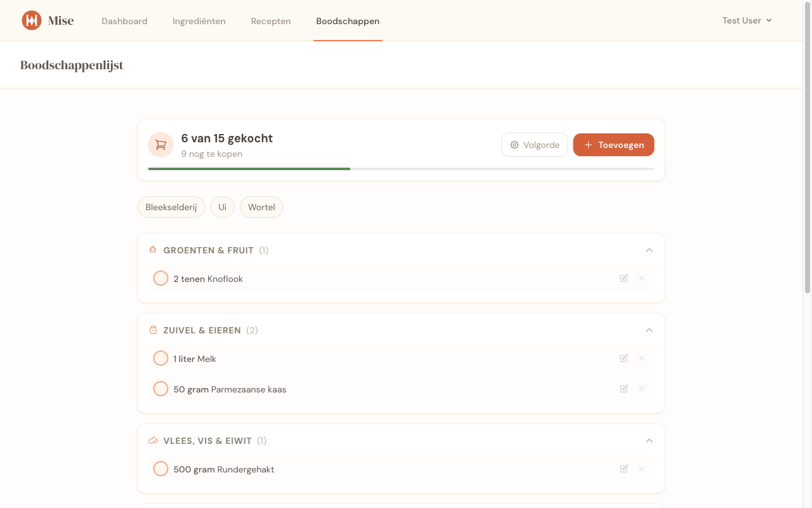The width and height of the screenshot is (812, 508).
Task: Click the Mise logo icon
Action: (31, 20)
